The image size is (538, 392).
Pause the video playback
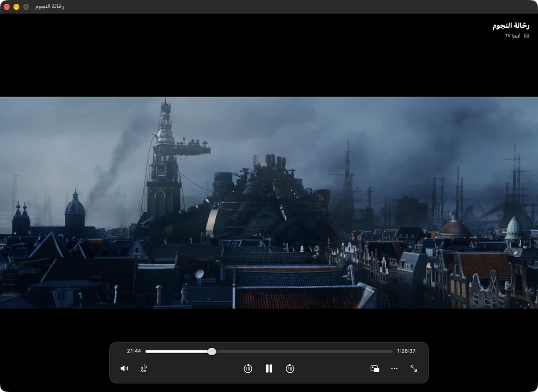[x=269, y=368]
